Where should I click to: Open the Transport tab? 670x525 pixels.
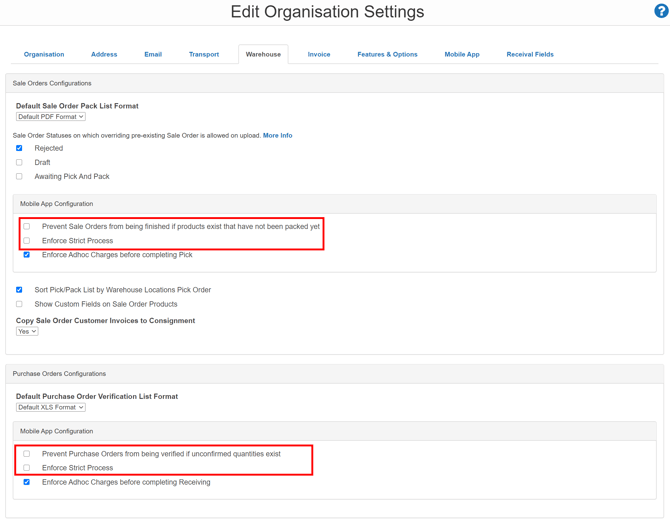tap(204, 54)
